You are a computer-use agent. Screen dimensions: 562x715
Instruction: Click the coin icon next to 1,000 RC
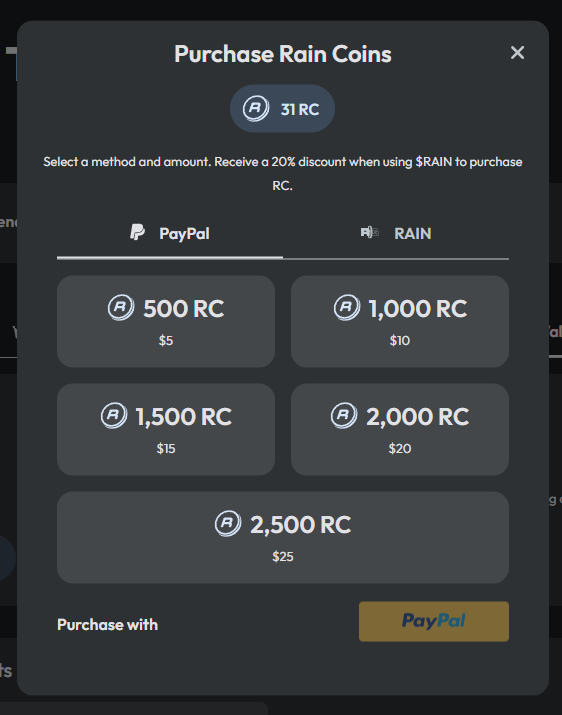[x=347, y=307]
